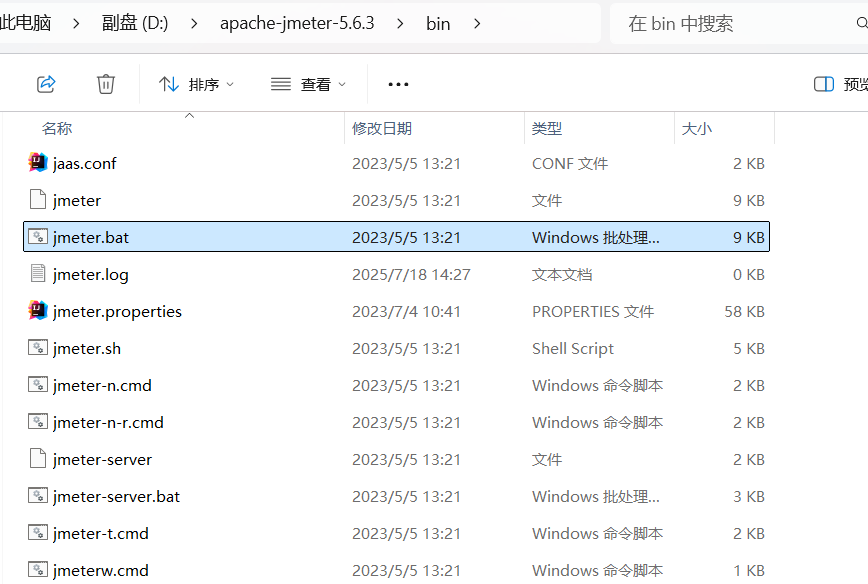Screen dimensions: 868x584
Task: Click jmeter-server blank file icon
Action: tap(38, 458)
